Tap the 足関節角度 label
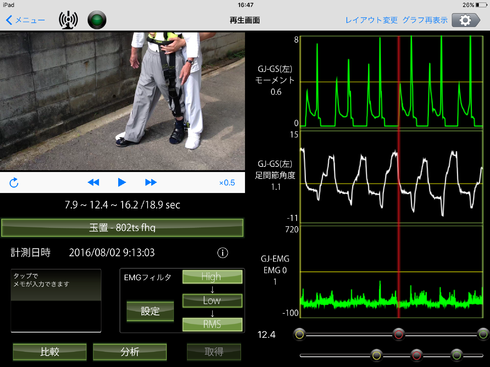The image size is (490, 367). coord(275,175)
